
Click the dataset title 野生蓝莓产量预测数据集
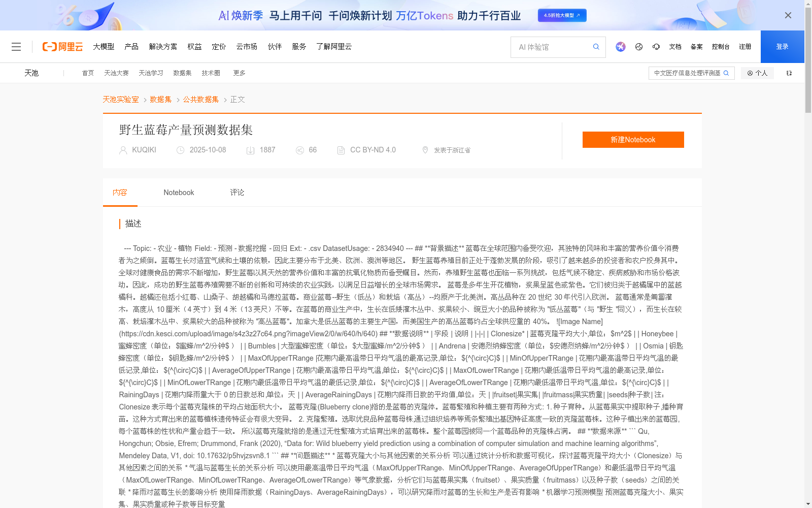point(186,130)
